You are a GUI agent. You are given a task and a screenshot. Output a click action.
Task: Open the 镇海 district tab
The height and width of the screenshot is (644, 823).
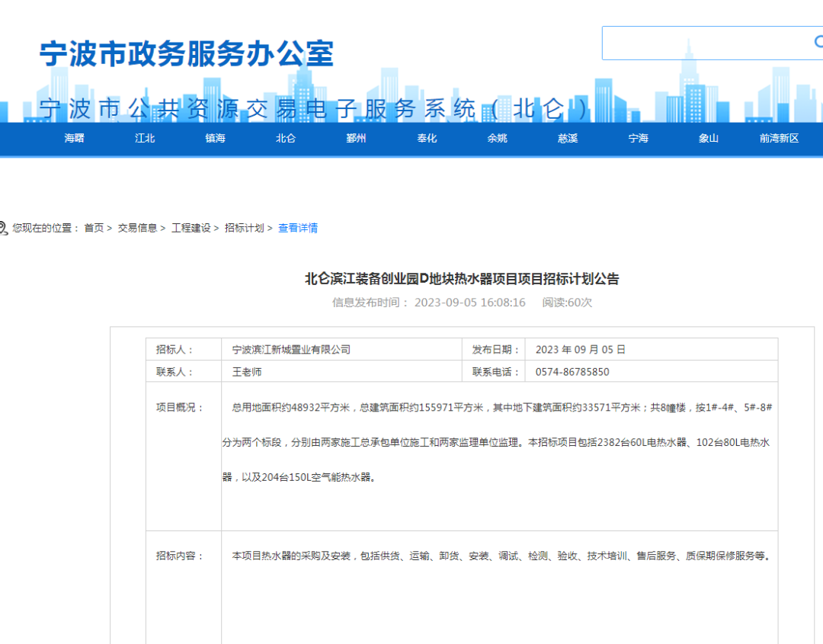(215, 138)
